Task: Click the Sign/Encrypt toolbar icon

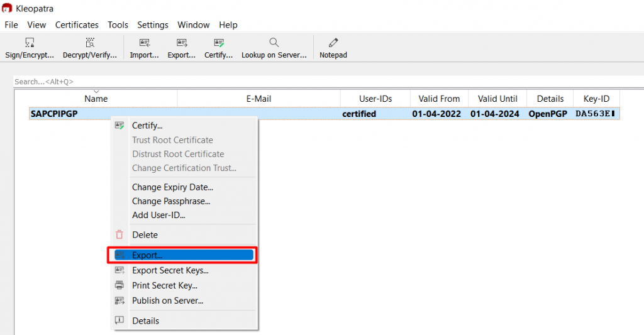Action: coord(30,43)
